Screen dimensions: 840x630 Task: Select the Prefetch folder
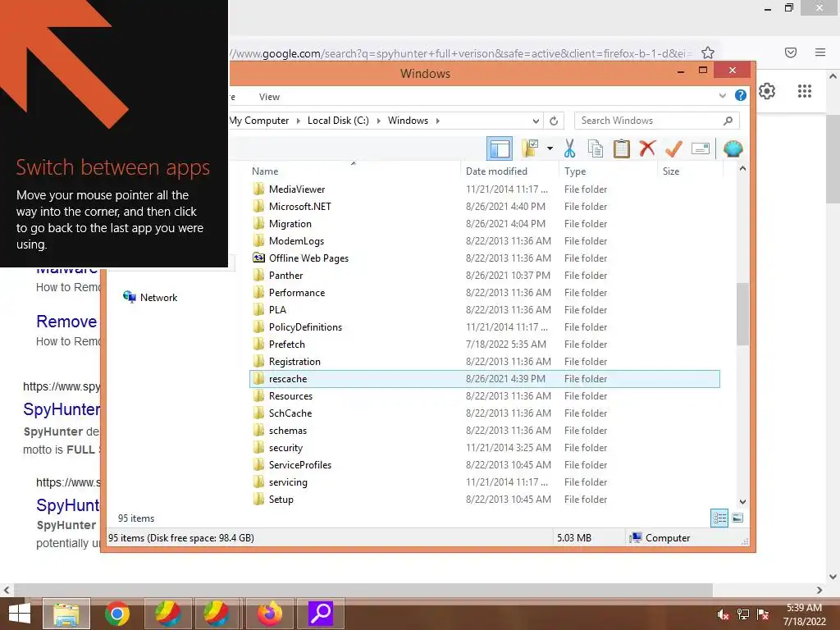[286, 344]
